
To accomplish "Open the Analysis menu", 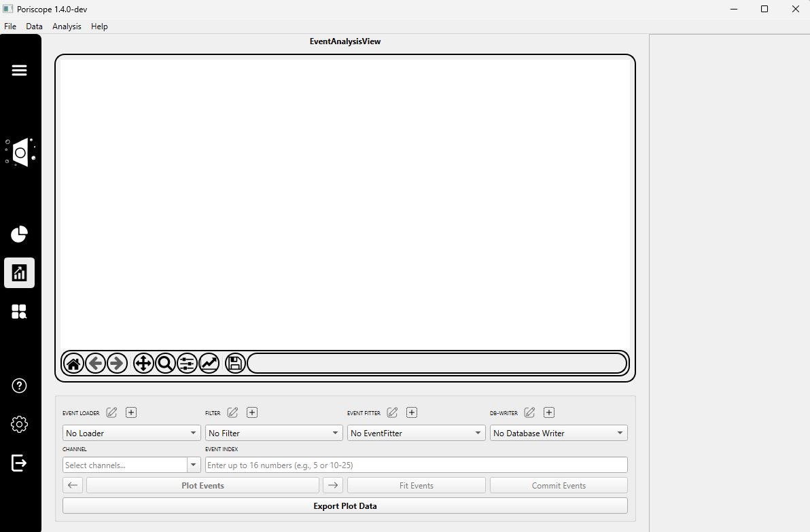I will tap(67, 26).
